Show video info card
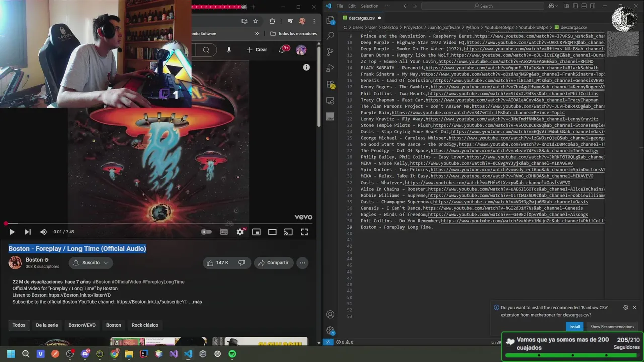Viewport: 644px width, 362px height. [x=306, y=67]
